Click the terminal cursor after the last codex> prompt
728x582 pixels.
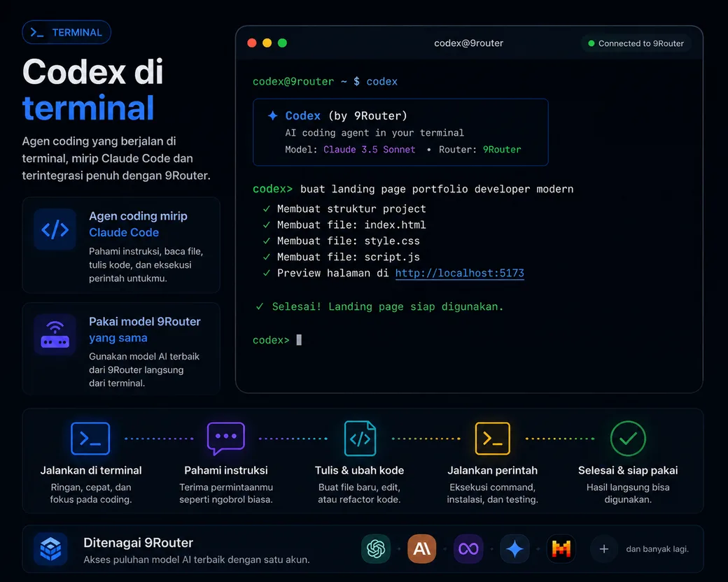pos(299,340)
